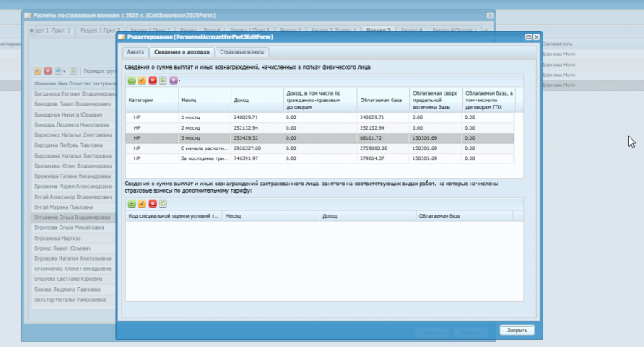Sort by Доход column header
Screen dimensions: 644x347
257,101
